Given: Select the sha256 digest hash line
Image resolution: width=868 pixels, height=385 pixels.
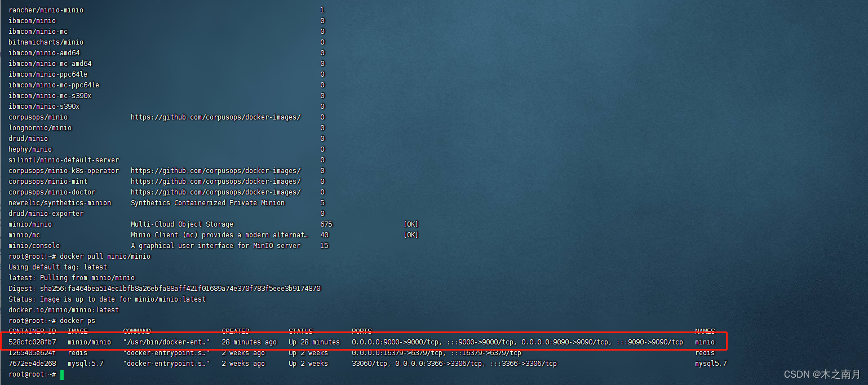Looking at the screenshot, I should coord(165,289).
